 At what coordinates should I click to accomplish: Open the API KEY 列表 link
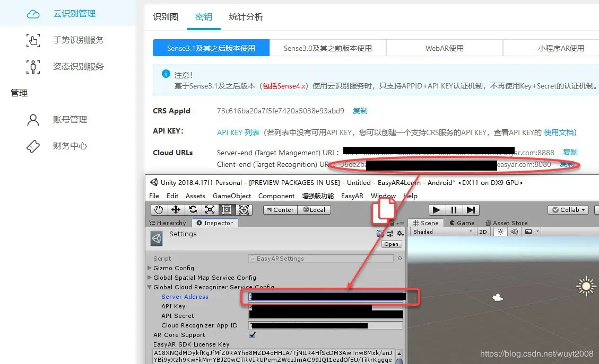[238, 132]
